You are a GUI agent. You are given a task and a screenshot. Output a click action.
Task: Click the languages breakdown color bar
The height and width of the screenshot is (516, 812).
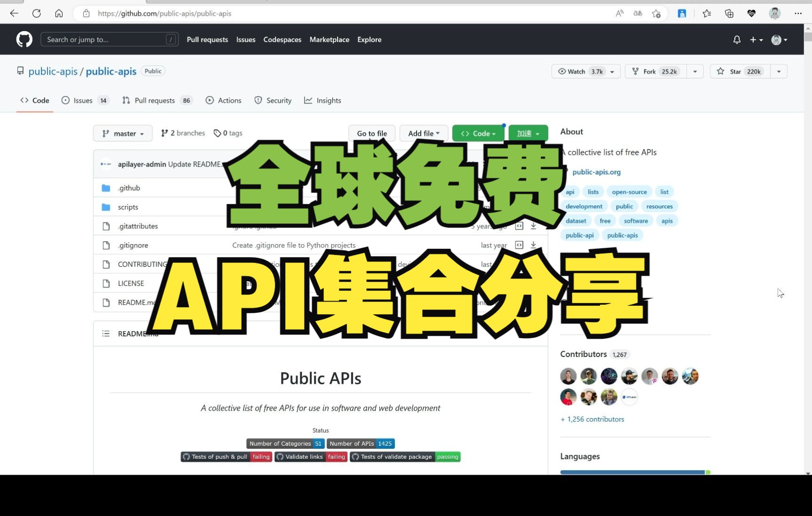click(x=635, y=472)
